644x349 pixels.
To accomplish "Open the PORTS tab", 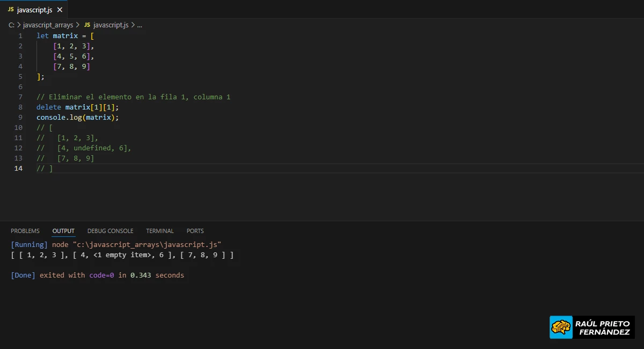I will [x=194, y=230].
